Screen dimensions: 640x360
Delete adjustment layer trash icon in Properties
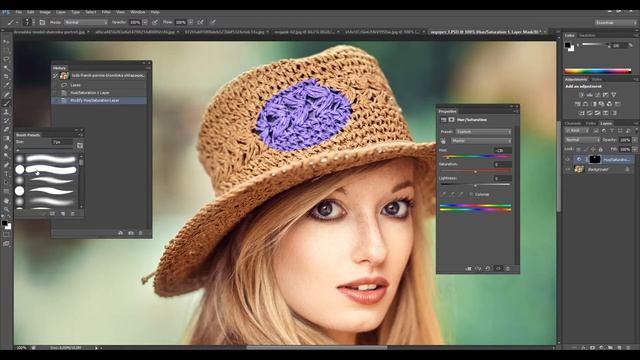(508, 269)
